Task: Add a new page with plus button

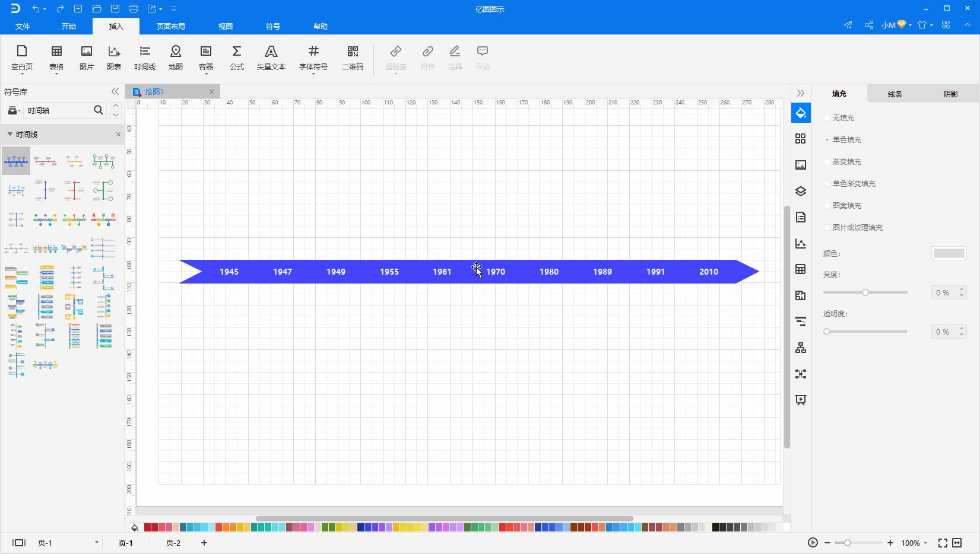Action: [204, 543]
